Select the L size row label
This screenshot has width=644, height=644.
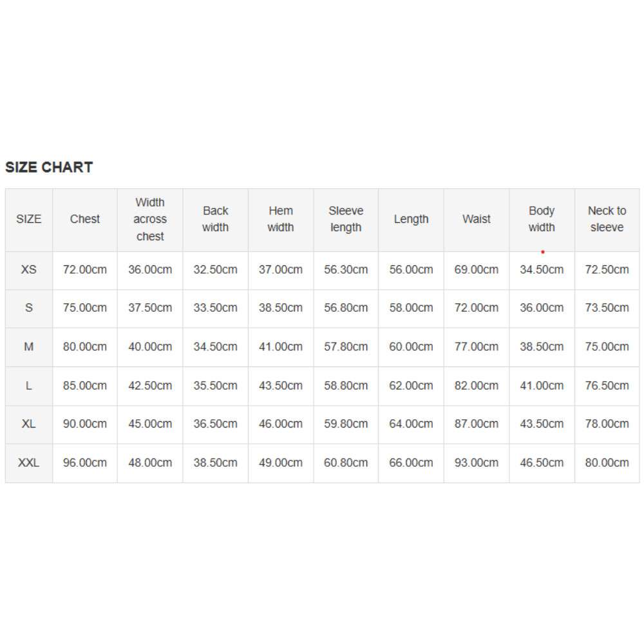pyautogui.click(x=29, y=386)
